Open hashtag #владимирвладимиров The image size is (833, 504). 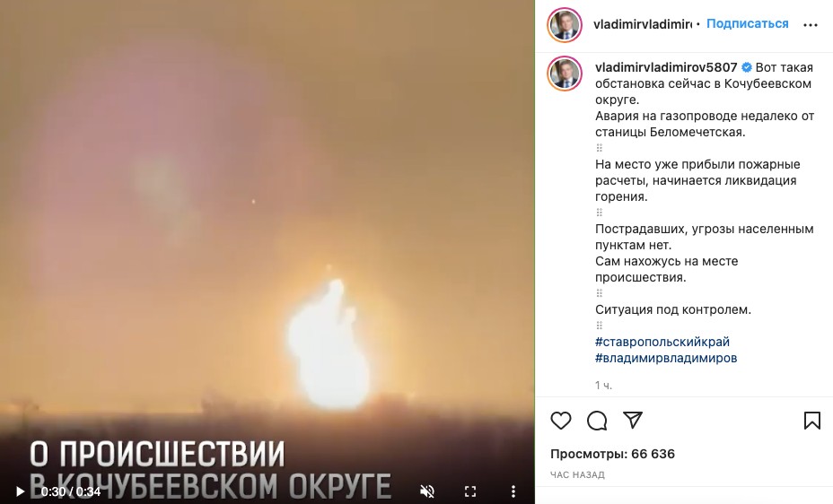pyautogui.click(x=666, y=358)
